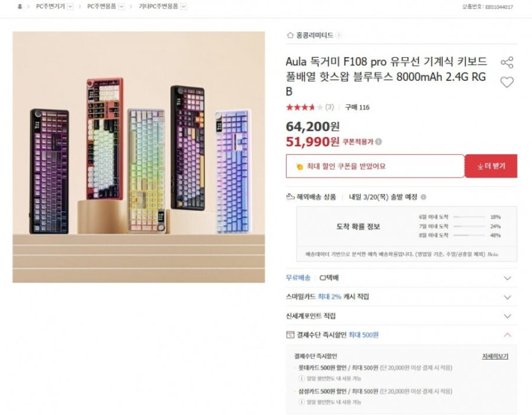Click the keyboard product image
This screenshot has width=532, height=415.
tap(139, 157)
